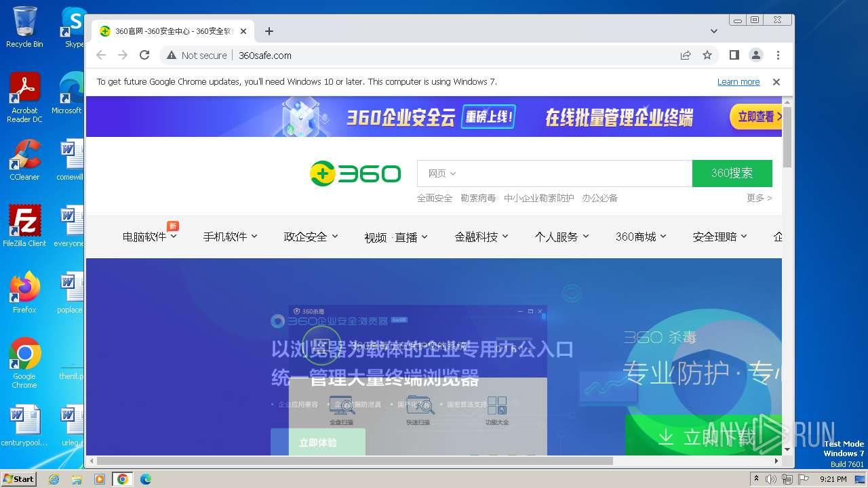Open the tab search chevron
Screen dimensions: 868x488
714,31
